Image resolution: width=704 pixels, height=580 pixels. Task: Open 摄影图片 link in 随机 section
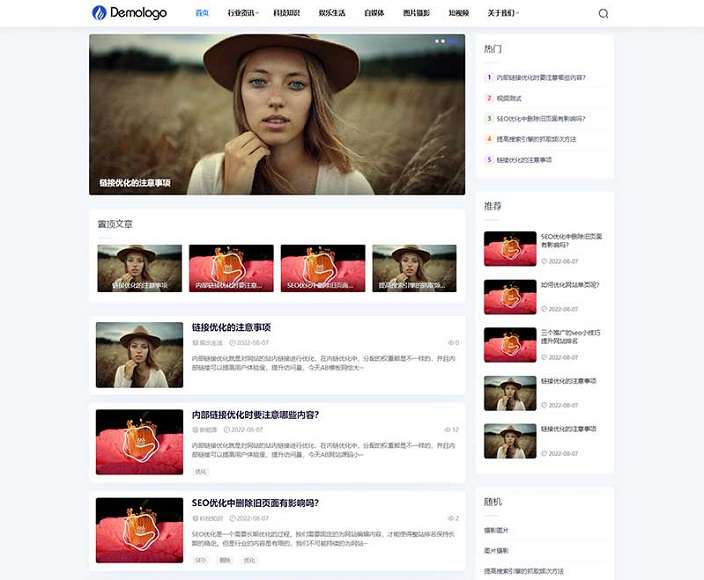coord(497,530)
